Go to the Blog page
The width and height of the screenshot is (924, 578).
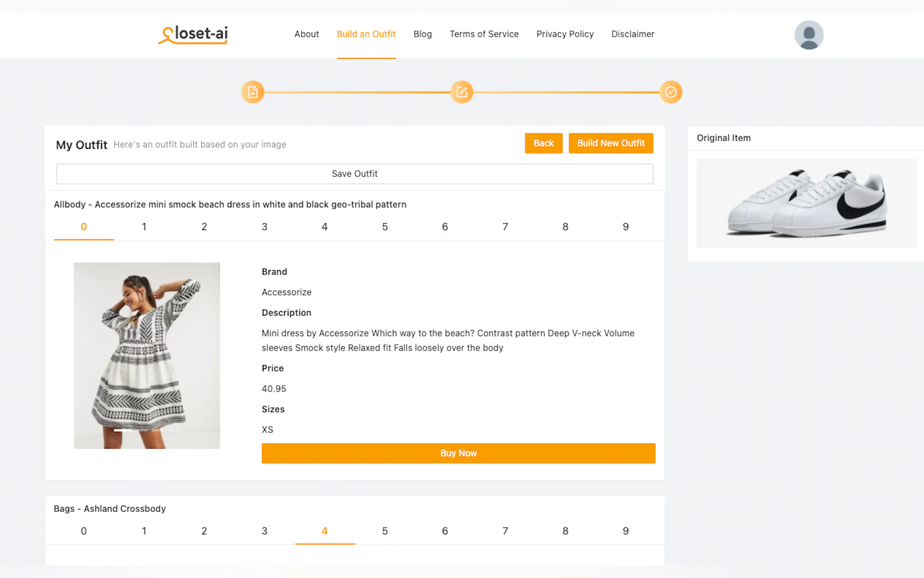[422, 34]
